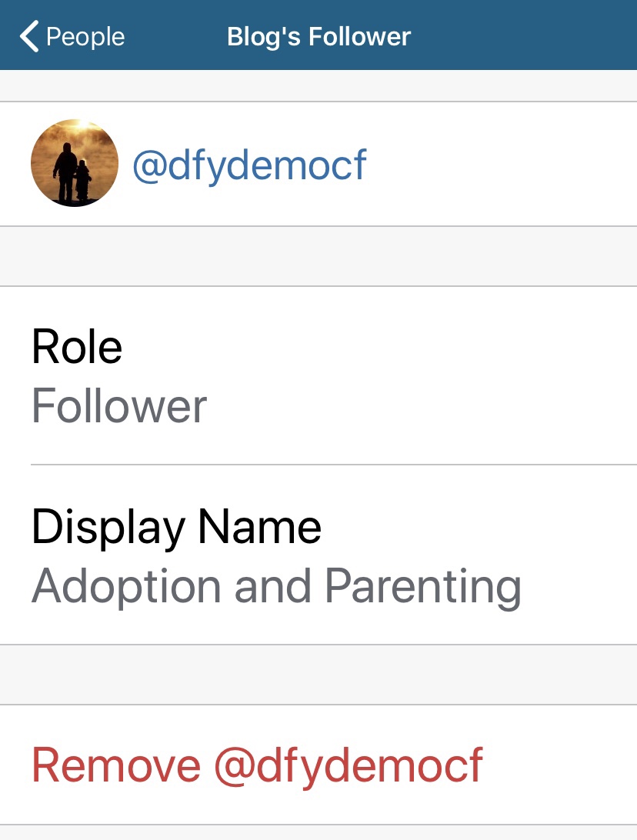Remove @dfydemocf from followers
The height and width of the screenshot is (840, 637).
point(257,765)
